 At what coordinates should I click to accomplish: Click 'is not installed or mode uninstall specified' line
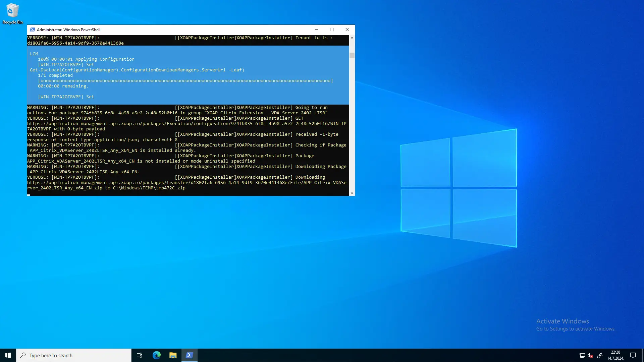point(141,161)
